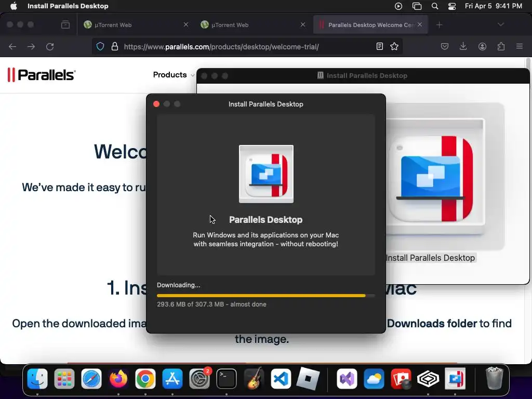Screen dimensions: 532x399
Task: Open Roblox from the Dock
Action: 308,379
